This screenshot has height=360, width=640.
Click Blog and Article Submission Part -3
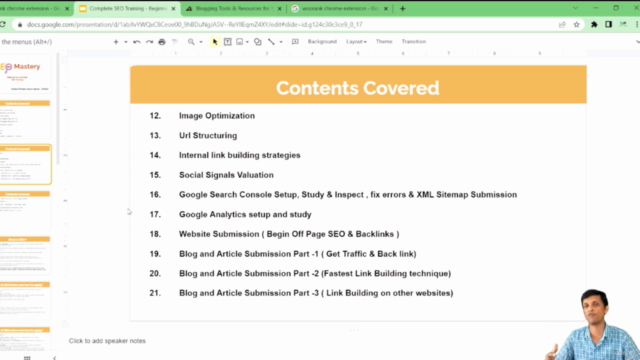click(316, 293)
